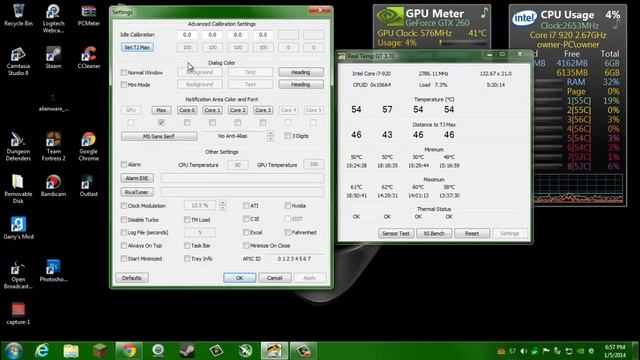640x360 pixels.
Task: Click the Alarm EXE button
Action: pyautogui.click(x=137, y=178)
